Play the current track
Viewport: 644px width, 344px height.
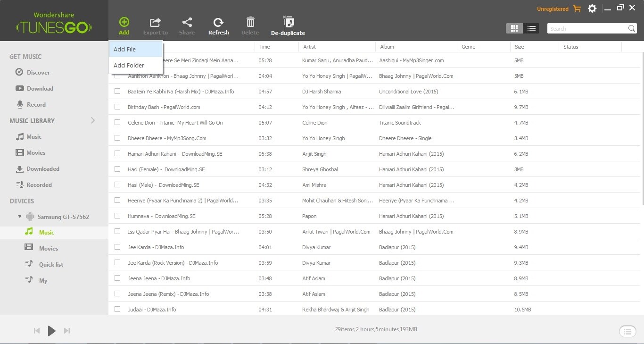point(52,331)
